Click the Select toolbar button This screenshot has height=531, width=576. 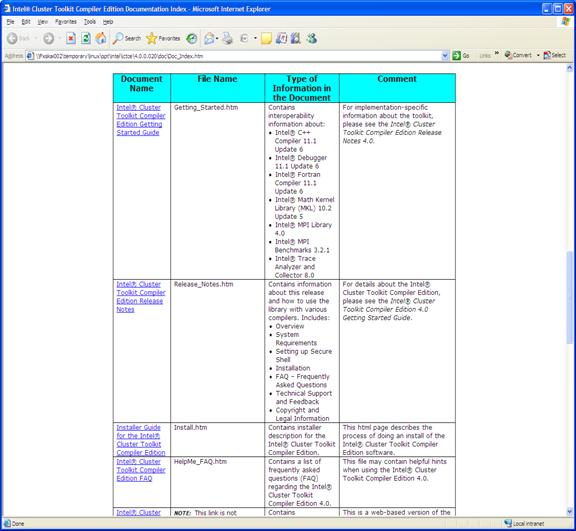(555, 55)
